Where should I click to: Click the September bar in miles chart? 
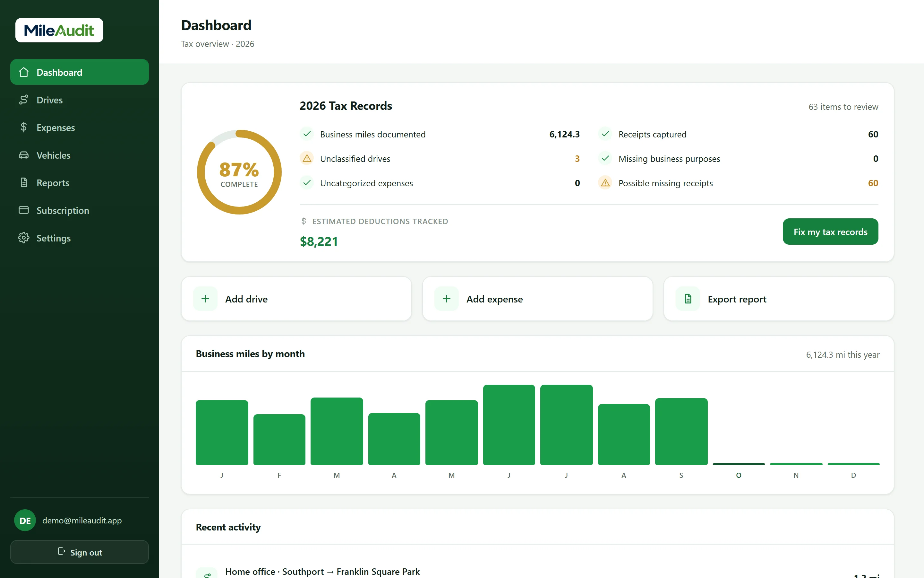tap(681, 432)
